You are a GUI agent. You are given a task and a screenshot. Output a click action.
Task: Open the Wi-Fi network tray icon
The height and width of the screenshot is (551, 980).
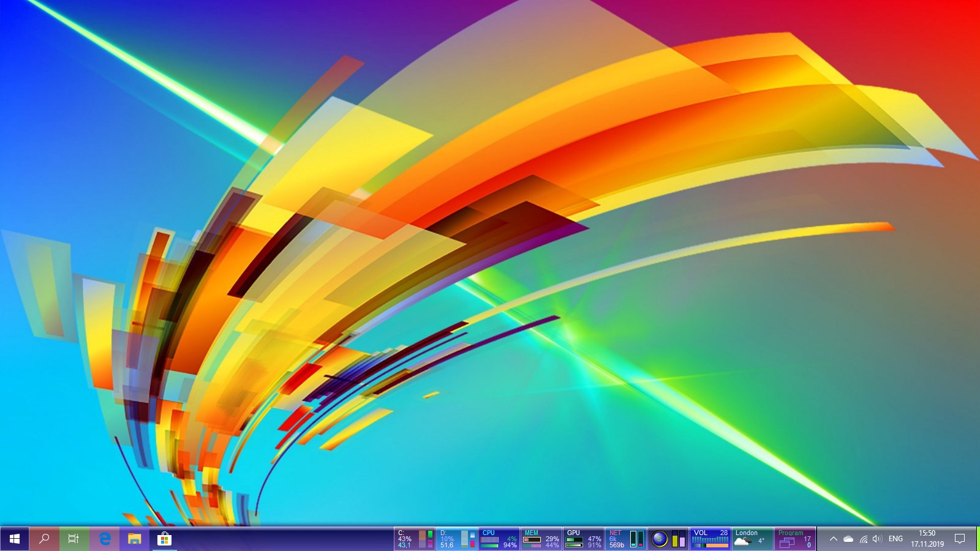click(x=863, y=539)
